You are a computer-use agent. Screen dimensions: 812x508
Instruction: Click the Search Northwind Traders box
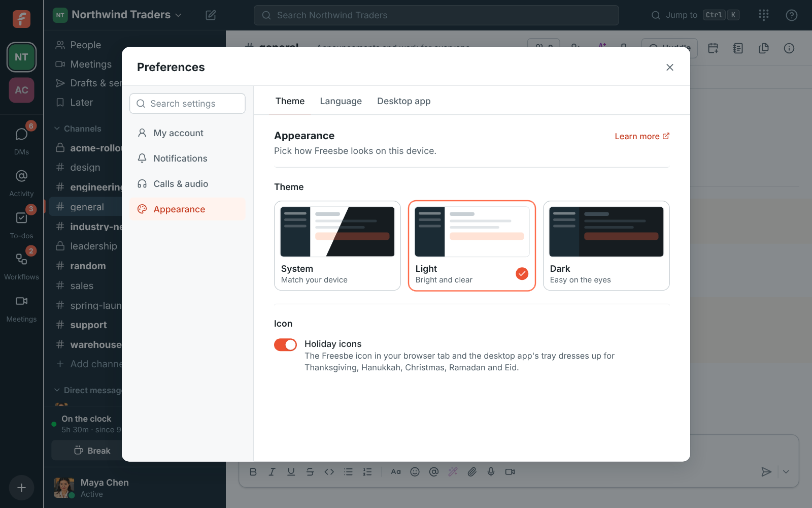click(x=436, y=15)
